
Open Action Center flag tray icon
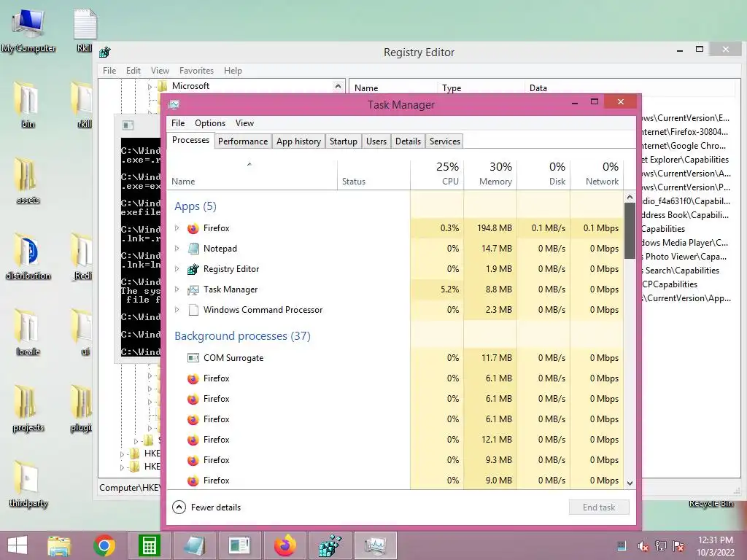point(678,545)
